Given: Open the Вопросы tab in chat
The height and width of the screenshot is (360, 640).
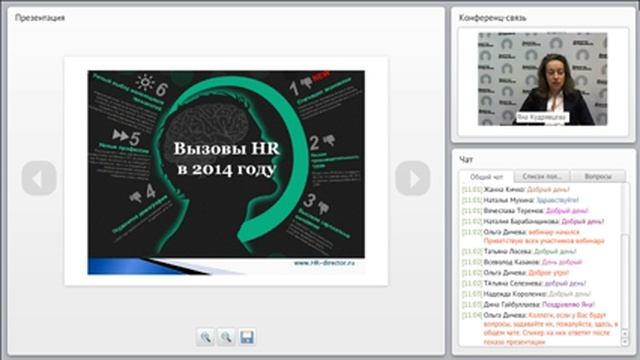Looking at the screenshot, I should [x=598, y=176].
